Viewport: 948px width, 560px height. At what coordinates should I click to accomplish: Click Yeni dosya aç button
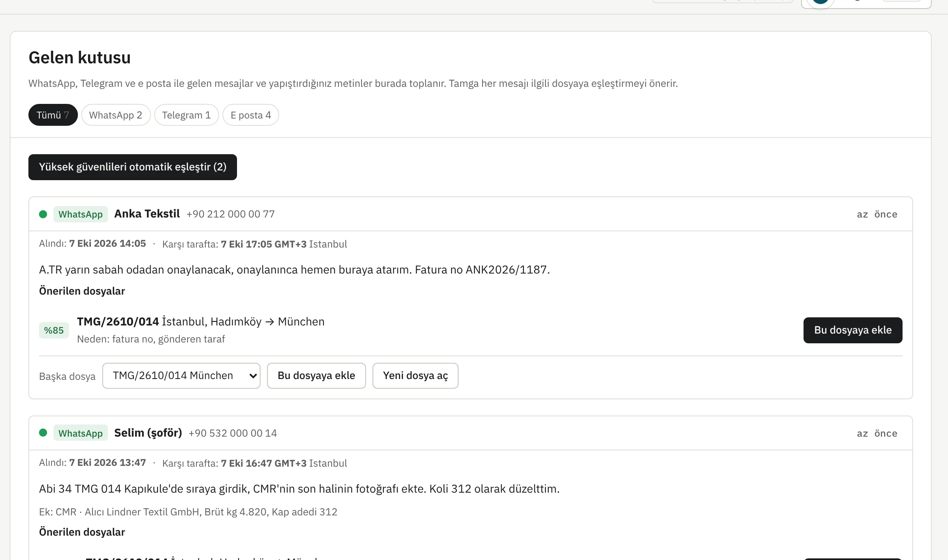(x=415, y=376)
